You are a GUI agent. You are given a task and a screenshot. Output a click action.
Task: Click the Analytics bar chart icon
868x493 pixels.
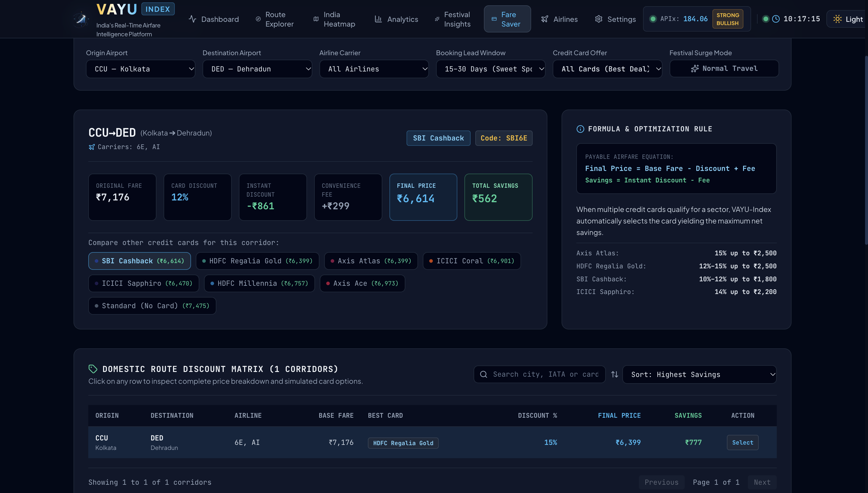pyautogui.click(x=378, y=19)
